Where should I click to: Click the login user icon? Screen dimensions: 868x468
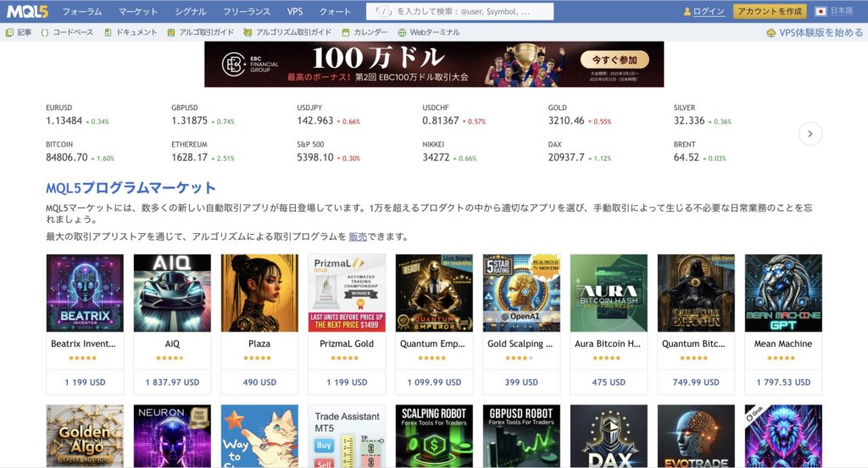[687, 12]
